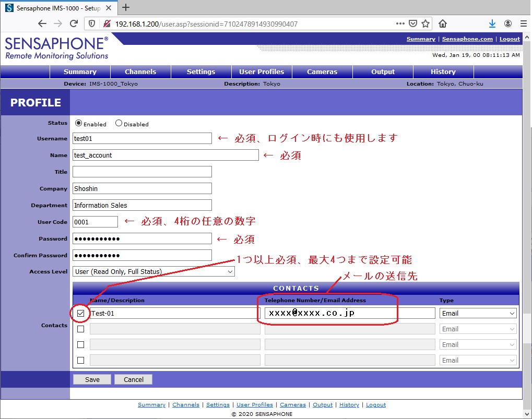Select the Enabled status radio button
Image resolution: width=532 pixels, height=419 pixels.
(78, 123)
